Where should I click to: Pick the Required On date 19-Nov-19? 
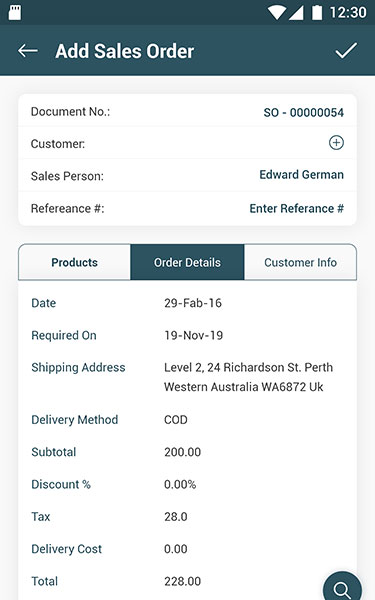point(194,336)
